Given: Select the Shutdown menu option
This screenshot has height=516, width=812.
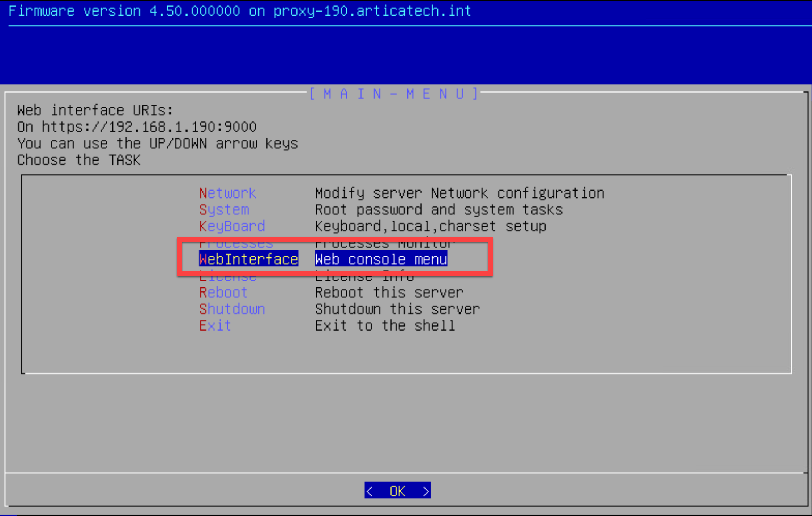Looking at the screenshot, I should tap(232, 309).
